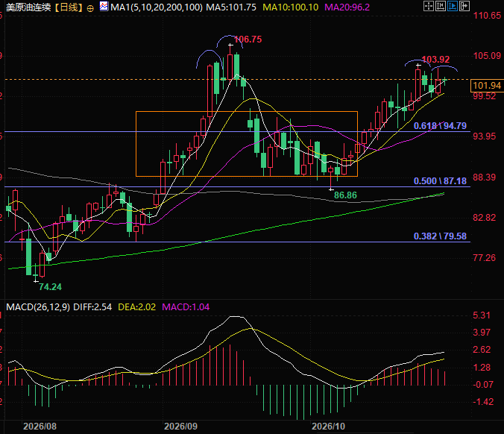Image resolution: width=504 pixels, height=434 pixels.
Task: Click the DIFF:2.54 value
Action: tap(92, 307)
